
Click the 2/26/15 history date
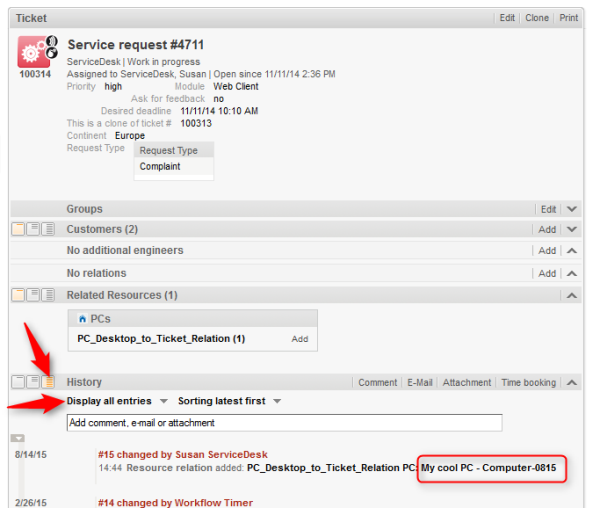tap(31, 503)
